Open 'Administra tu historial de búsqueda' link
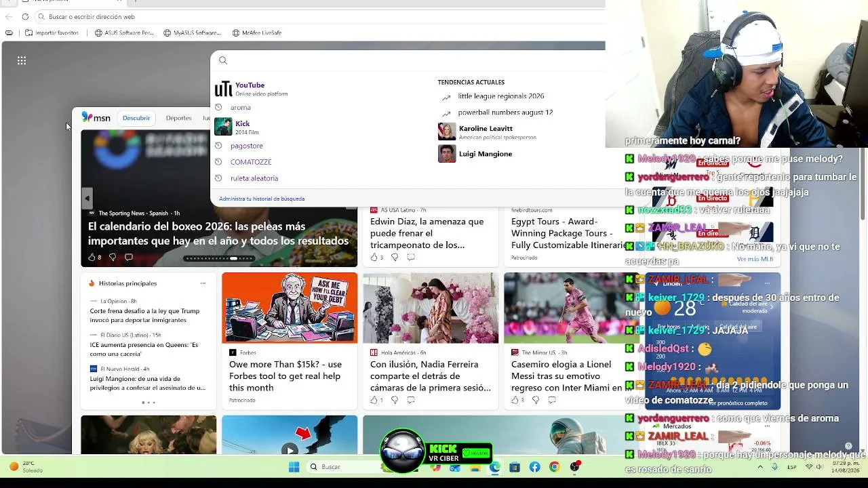 tap(262, 199)
